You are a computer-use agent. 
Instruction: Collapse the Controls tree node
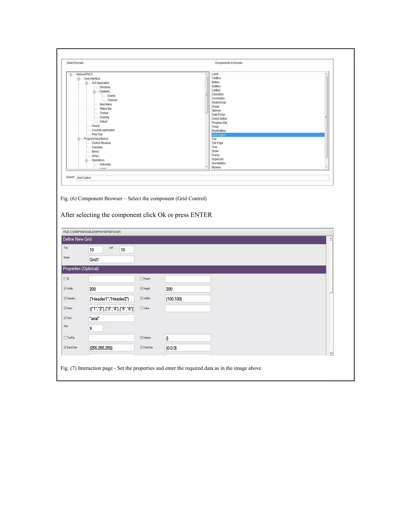(94, 92)
